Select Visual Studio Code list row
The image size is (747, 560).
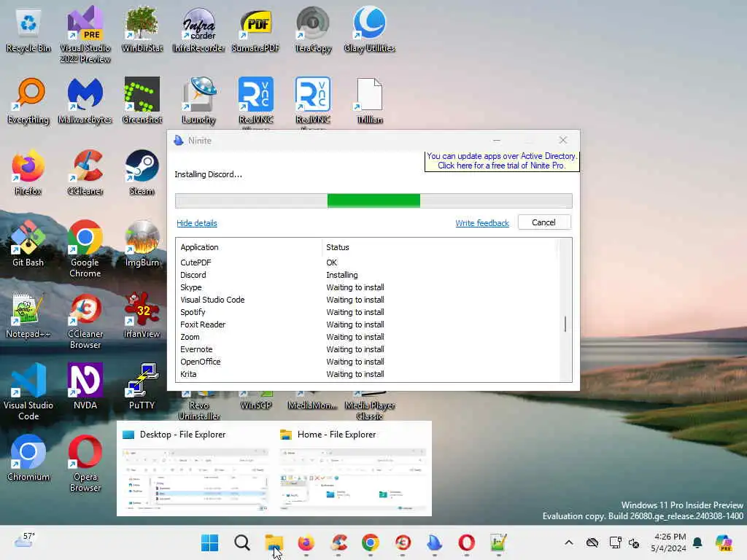366,300
